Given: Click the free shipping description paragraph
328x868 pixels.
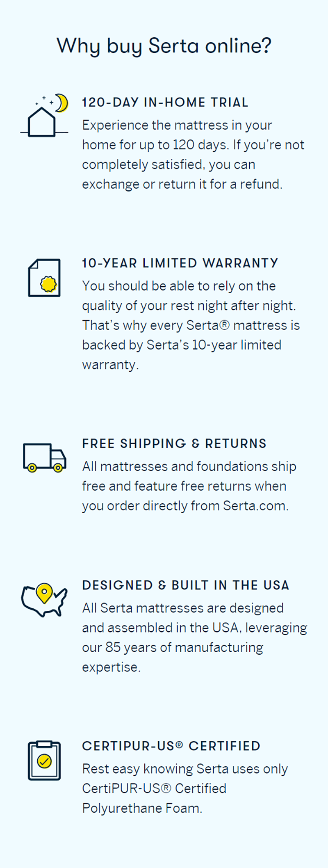Looking at the screenshot, I should pos(189,486).
